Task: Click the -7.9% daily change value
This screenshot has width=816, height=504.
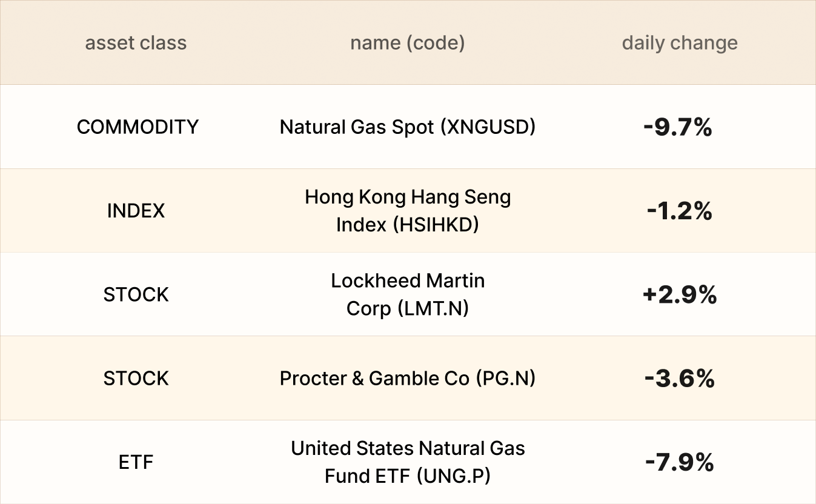Action: (x=679, y=463)
